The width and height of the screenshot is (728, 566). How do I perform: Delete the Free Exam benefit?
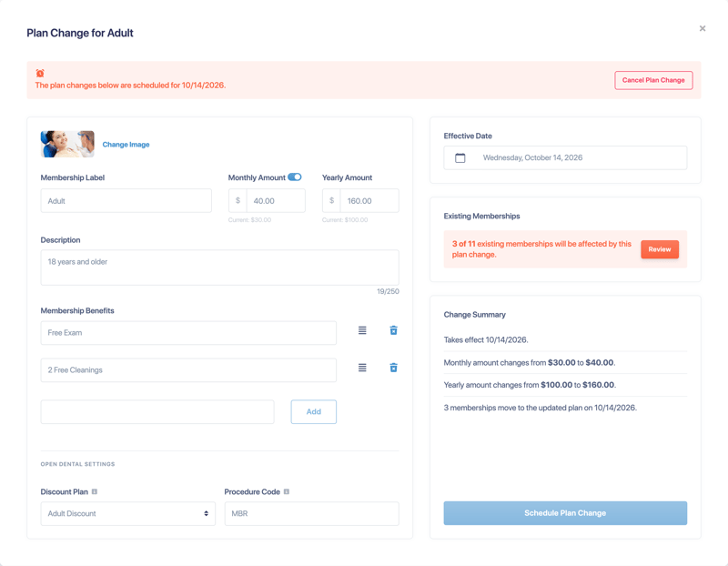tap(393, 330)
